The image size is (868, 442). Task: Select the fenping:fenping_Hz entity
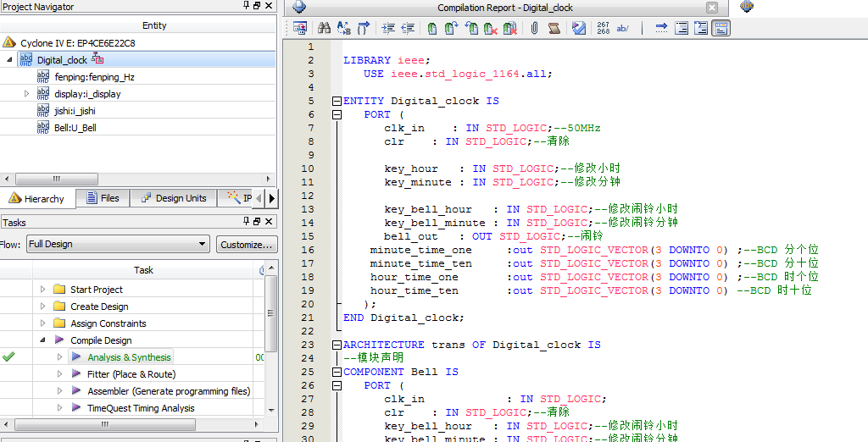(95, 77)
